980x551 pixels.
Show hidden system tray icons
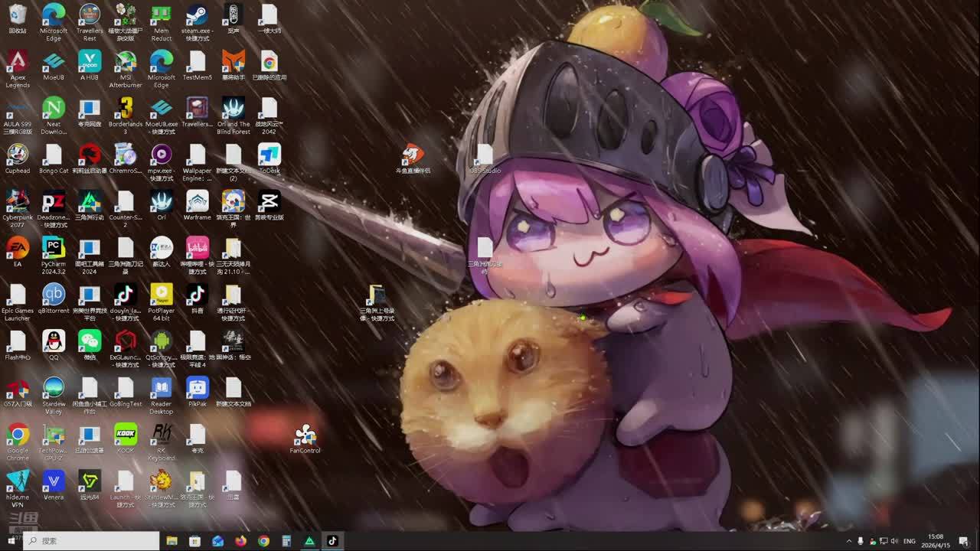848,541
